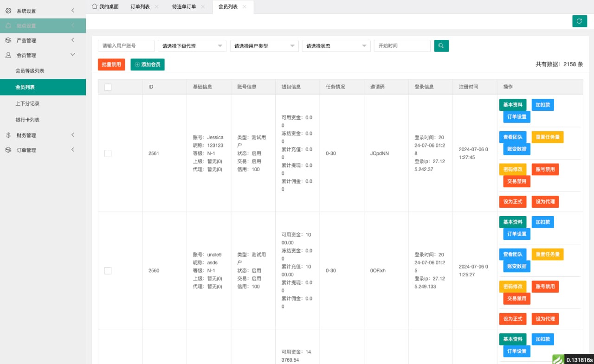Click the 批量禁用 button
The width and height of the screenshot is (594, 364).
coord(111,64)
